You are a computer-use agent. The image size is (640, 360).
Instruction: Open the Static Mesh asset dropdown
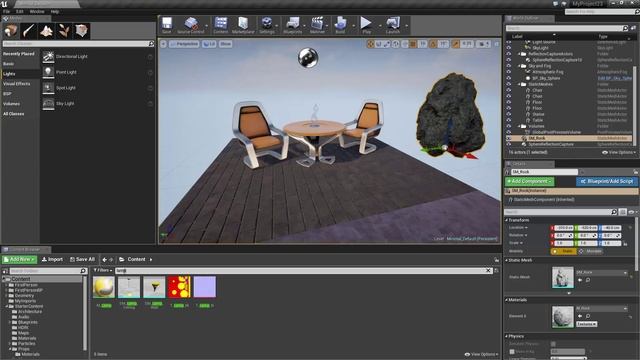pos(602,272)
